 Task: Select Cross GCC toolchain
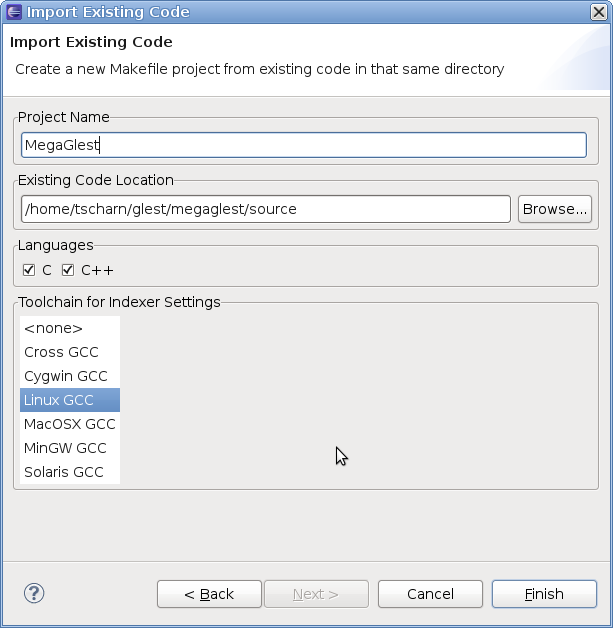[70, 352]
